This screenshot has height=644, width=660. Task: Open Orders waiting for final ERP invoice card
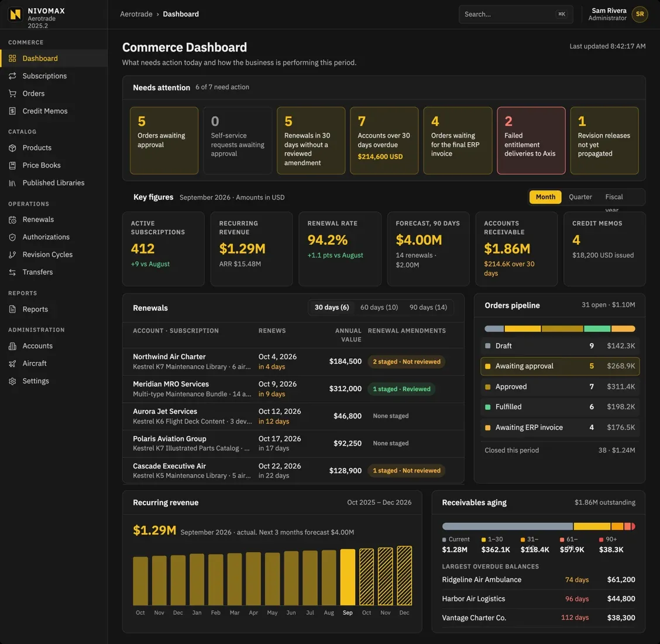pyautogui.click(x=458, y=141)
